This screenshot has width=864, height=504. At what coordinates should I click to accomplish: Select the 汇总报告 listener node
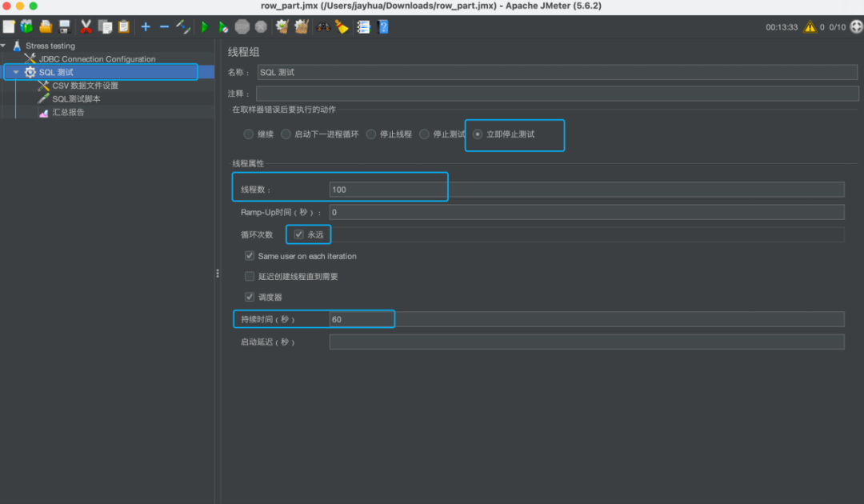pos(68,112)
